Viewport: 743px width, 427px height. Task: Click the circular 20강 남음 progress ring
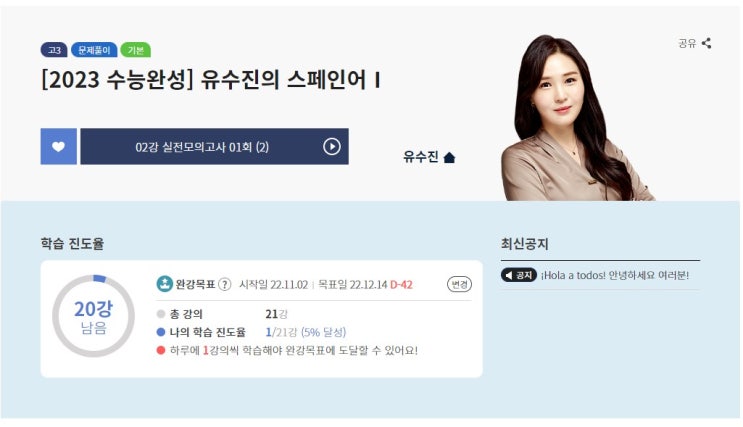click(x=93, y=316)
